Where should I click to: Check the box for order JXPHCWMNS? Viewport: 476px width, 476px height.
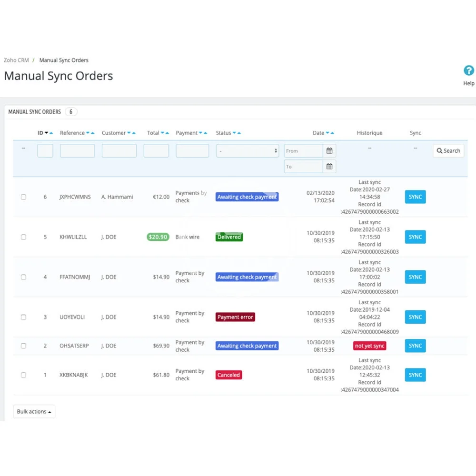23,197
